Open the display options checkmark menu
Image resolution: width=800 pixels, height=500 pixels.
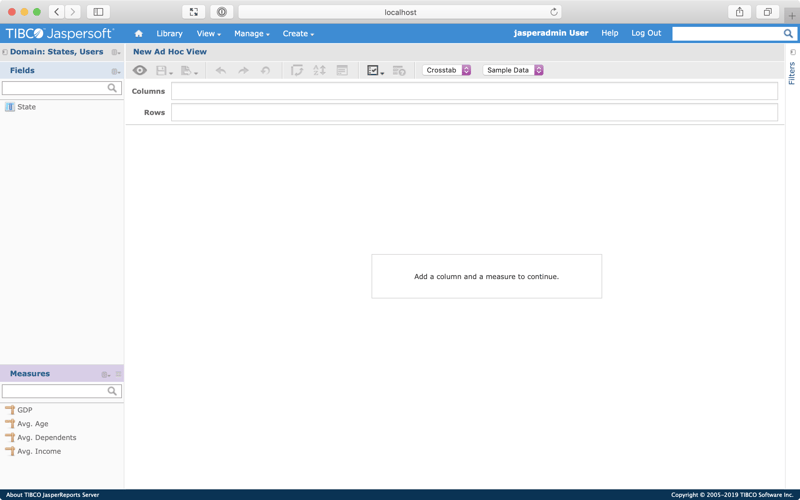coord(376,70)
